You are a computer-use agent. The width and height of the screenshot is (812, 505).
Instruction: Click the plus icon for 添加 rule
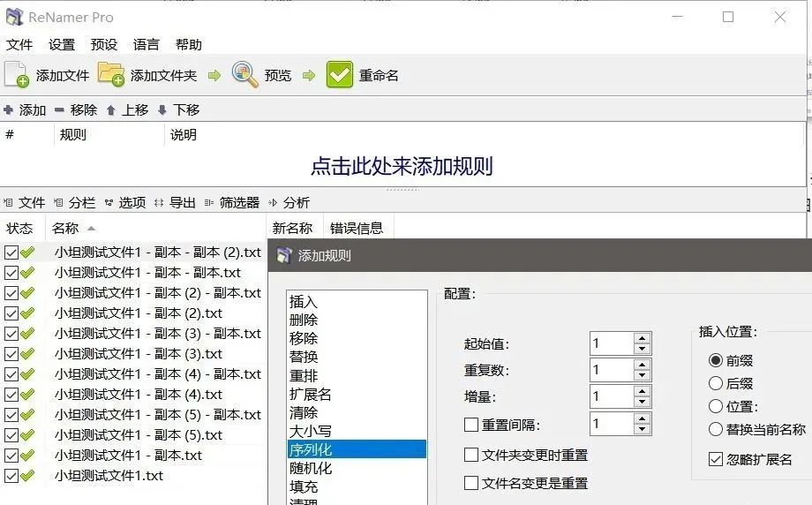[8, 109]
